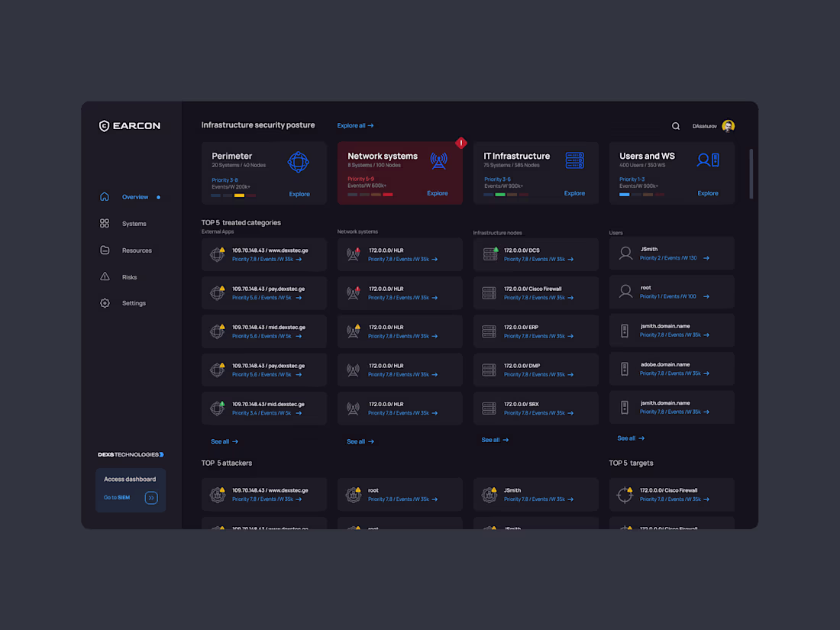This screenshot has height=630, width=840.
Task: Click the Perimeter card's shield icon
Action: [299, 161]
